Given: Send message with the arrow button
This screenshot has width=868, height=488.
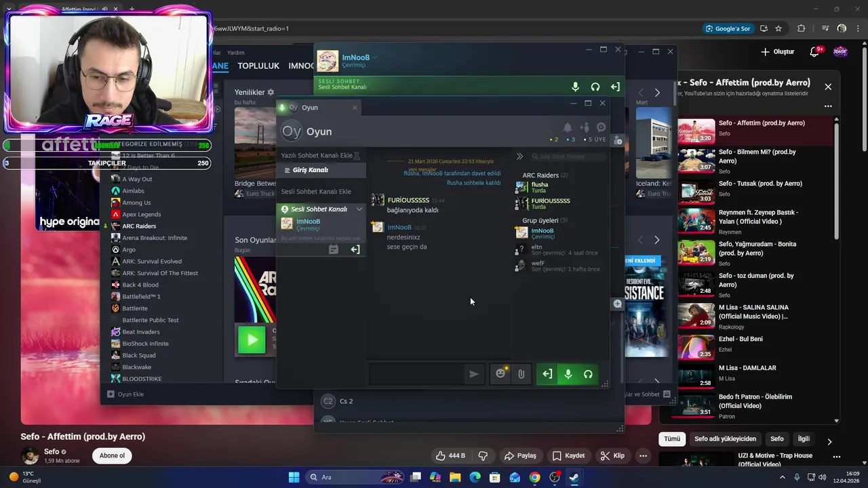Looking at the screenshot, I should [x=474, y=373].
